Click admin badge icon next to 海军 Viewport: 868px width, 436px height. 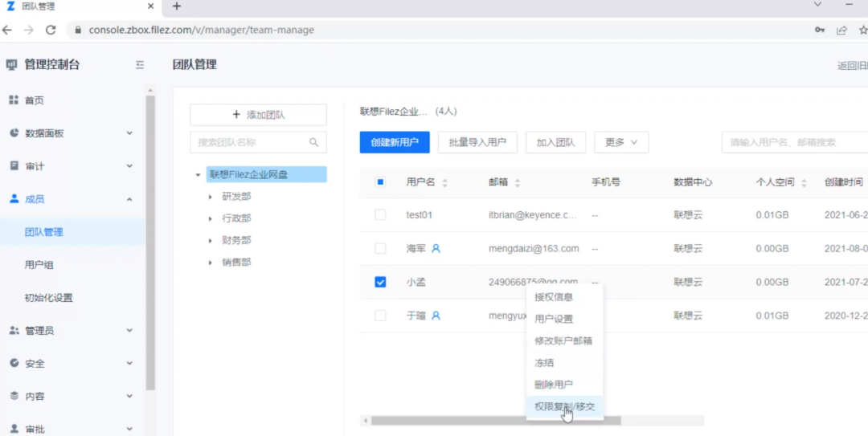(436, 249)
